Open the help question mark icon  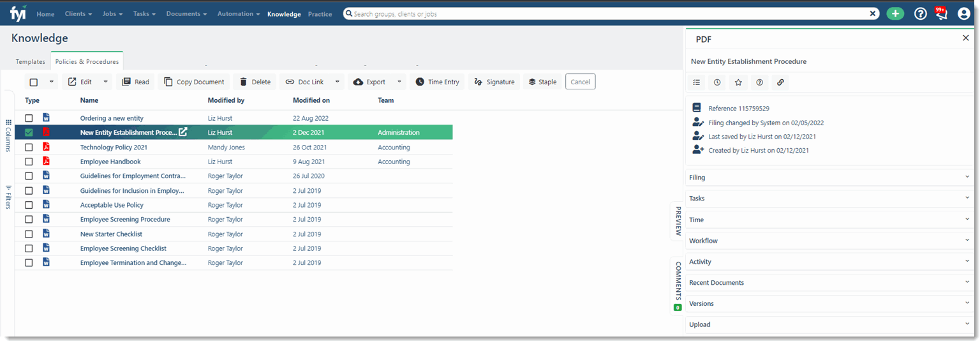[x=920, y=13]
